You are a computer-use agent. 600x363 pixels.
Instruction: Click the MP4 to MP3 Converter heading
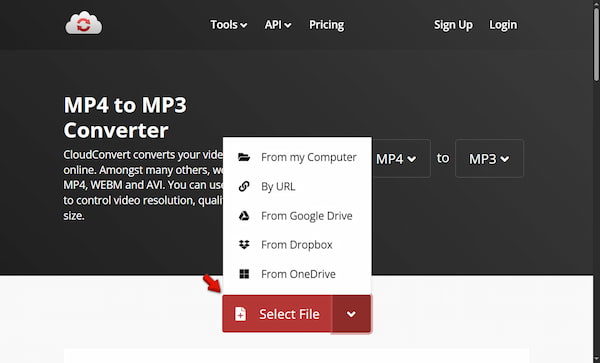[125, 117]
